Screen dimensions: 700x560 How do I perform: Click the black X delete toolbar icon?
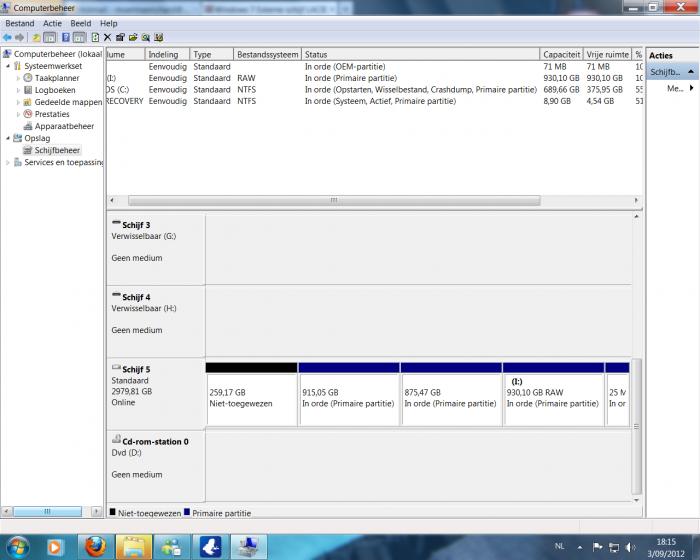click(107, 38)
